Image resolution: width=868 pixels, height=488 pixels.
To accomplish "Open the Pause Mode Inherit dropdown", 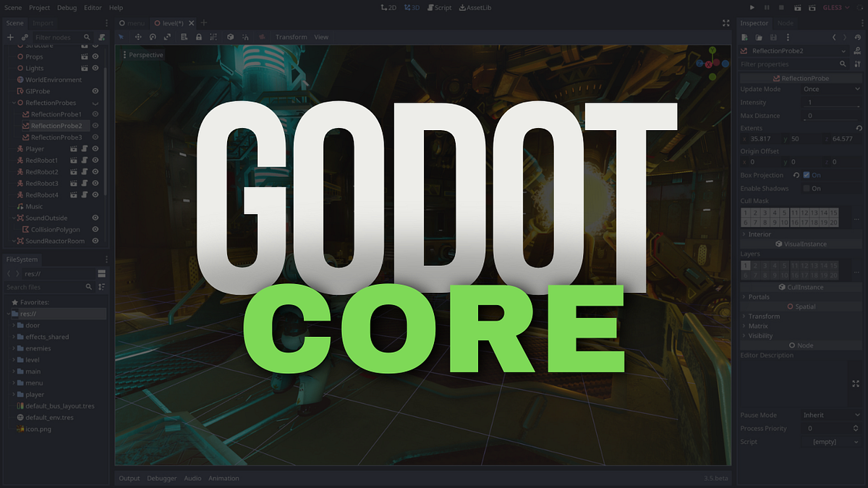I will coord(832,415).
